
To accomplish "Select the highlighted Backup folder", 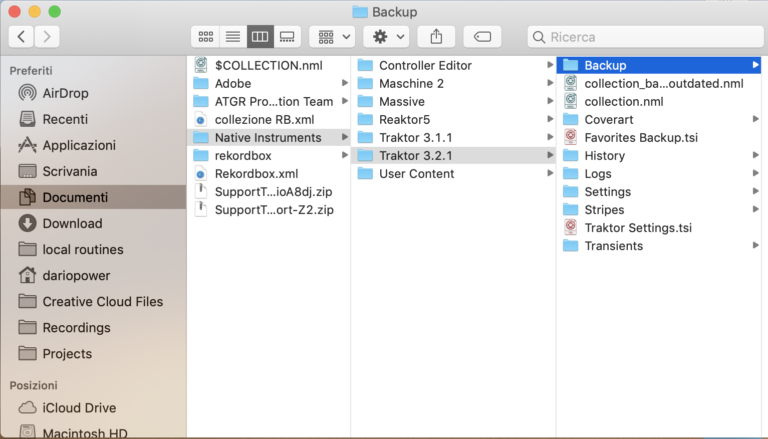I will click(659, 65).
